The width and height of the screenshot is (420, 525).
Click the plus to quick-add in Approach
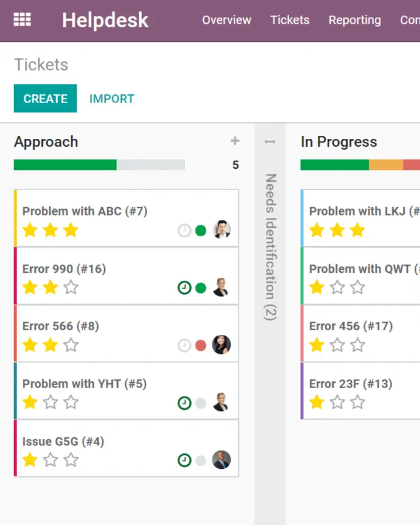tap(235, 141)
